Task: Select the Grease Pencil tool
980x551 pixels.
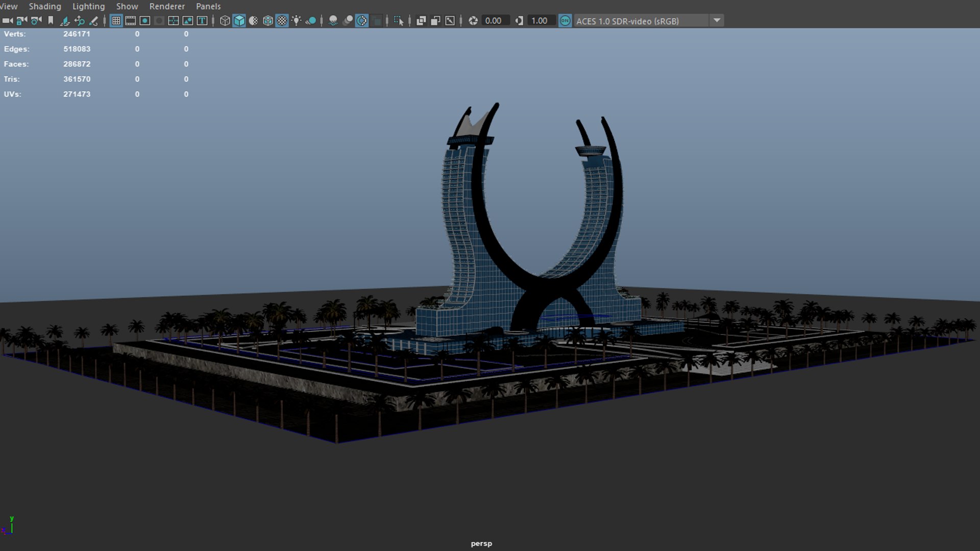Action: (93, 21)
